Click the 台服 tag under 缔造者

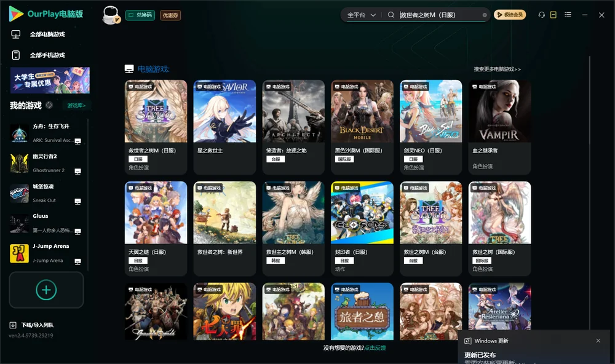276,159
